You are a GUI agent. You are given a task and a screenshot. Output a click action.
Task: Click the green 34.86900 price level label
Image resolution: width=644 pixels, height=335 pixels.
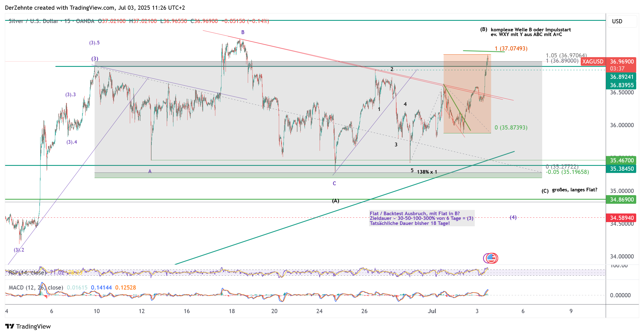pos(622,200)
